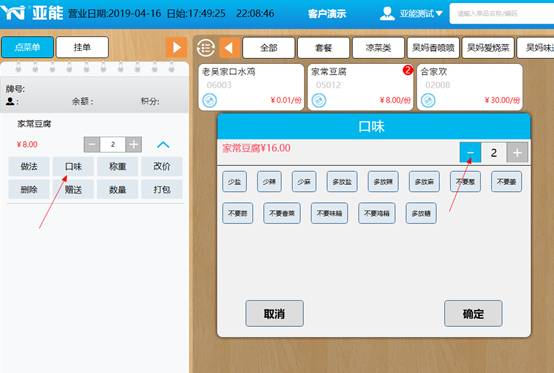Click the 删除 button
The height and width of the screenshot is (373, 554).
pyautogui.click(x=29, y=190)
